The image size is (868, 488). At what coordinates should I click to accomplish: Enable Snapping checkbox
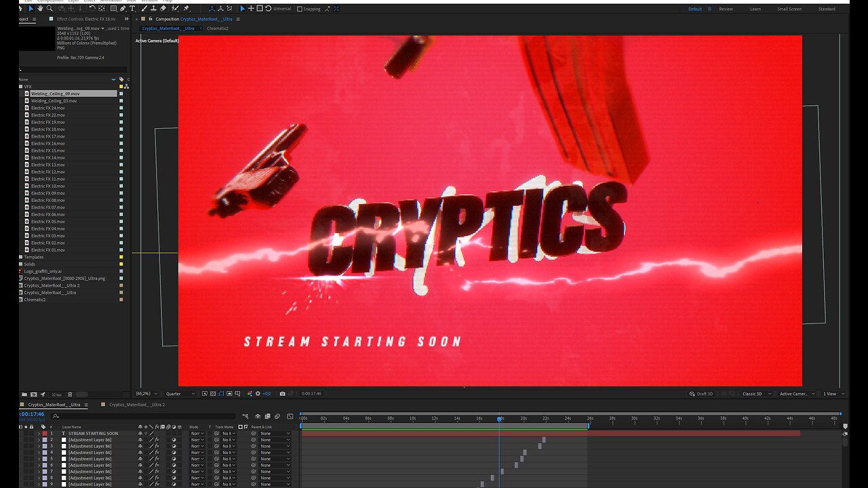[300, 9]
